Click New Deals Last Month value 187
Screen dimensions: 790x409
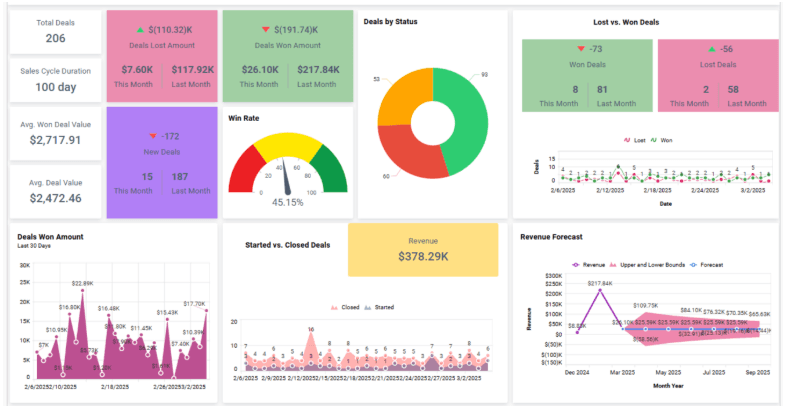pyautogui.click(x=180, y=177)
